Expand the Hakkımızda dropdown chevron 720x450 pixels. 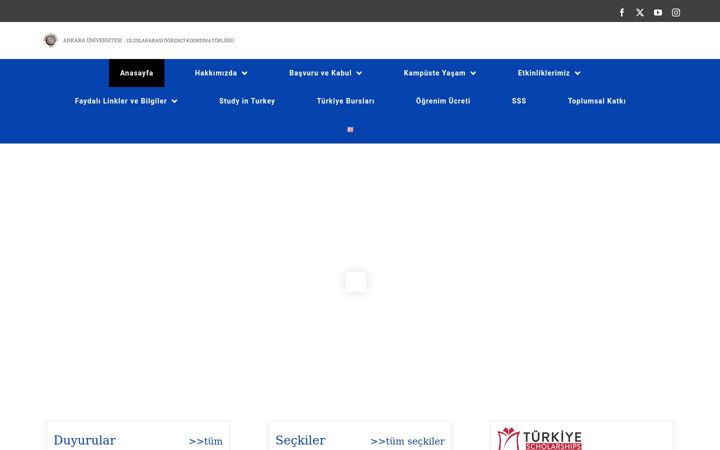(x=245, y=73)
